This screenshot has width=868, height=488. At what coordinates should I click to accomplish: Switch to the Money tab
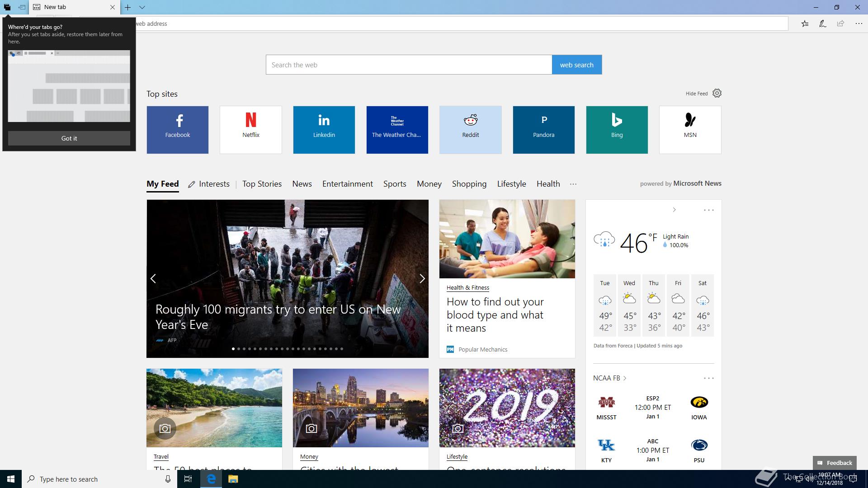point(429,184)
